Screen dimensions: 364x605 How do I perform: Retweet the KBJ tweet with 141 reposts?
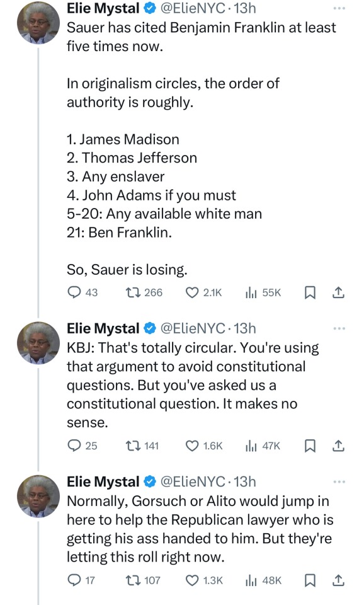coord(142,446)
